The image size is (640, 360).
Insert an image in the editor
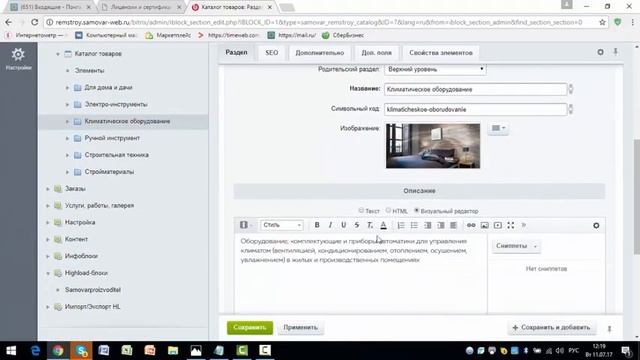click(484, 225)
